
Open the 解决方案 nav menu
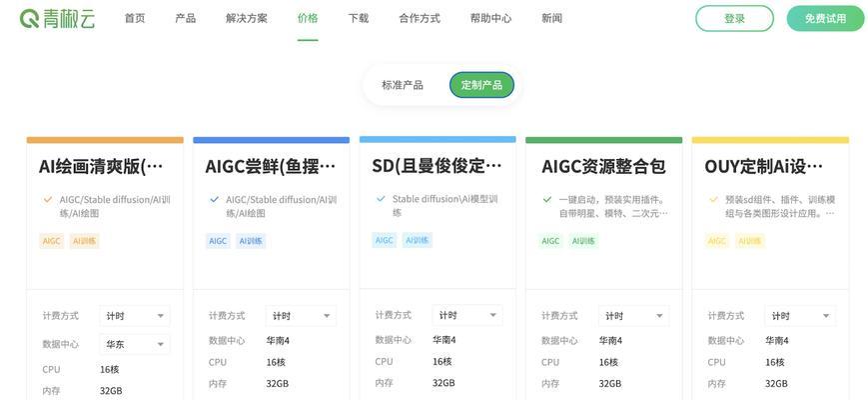coord(247,18)
